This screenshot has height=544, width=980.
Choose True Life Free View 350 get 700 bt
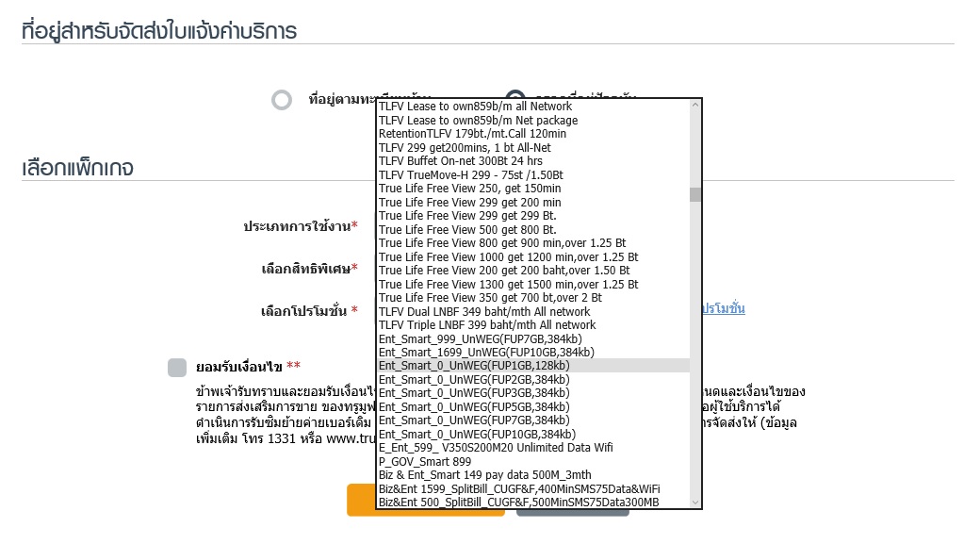point(533,298)
